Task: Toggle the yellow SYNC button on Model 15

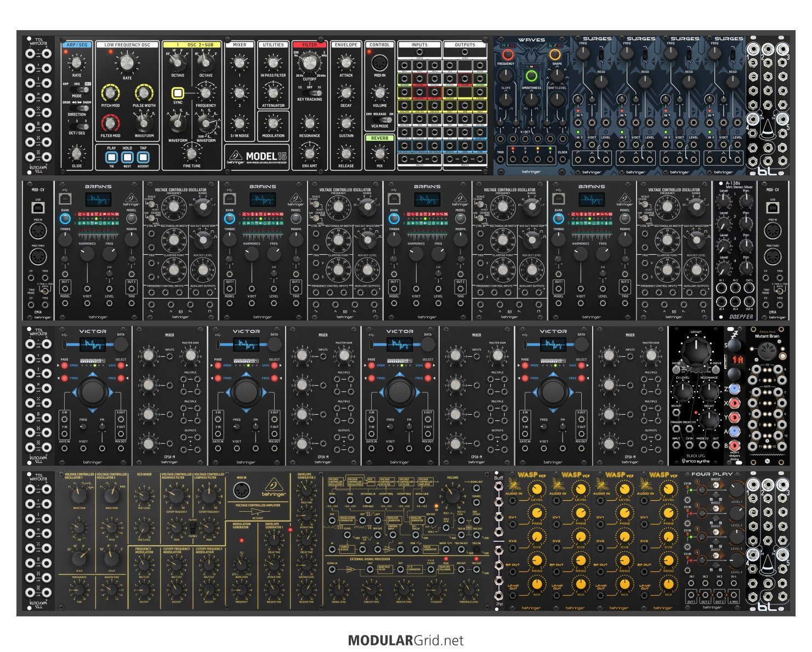Action: (x=178, y=93)
